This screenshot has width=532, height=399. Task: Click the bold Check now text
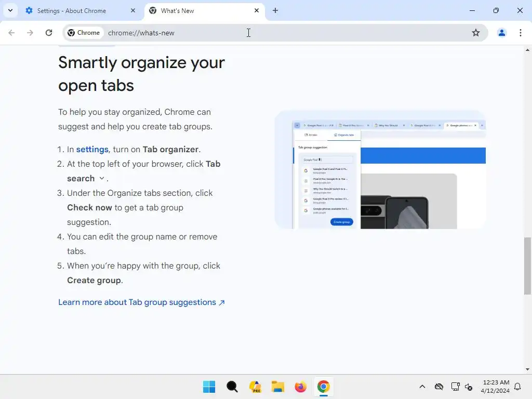pos(89,208)
